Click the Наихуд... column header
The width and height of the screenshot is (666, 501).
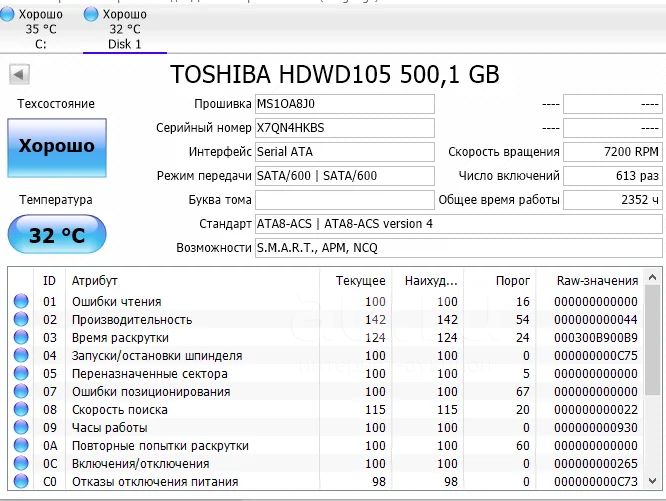pyautogui.click(x=428, y=281)
